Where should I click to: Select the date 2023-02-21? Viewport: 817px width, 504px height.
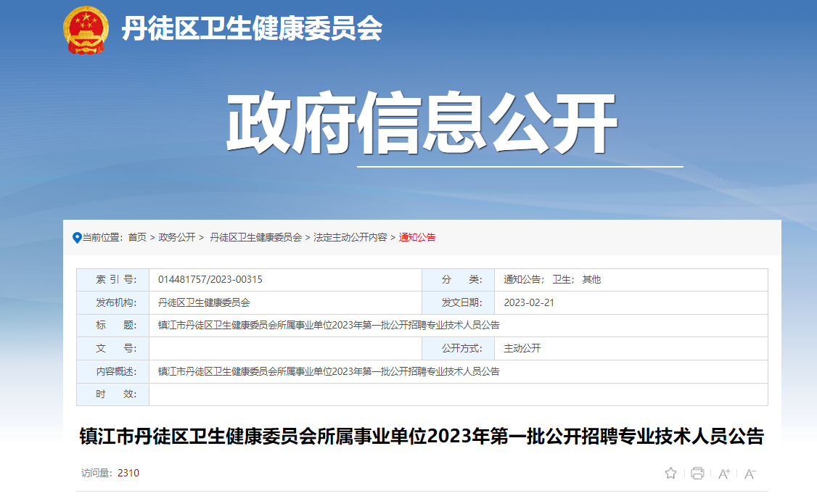[529, 302]
